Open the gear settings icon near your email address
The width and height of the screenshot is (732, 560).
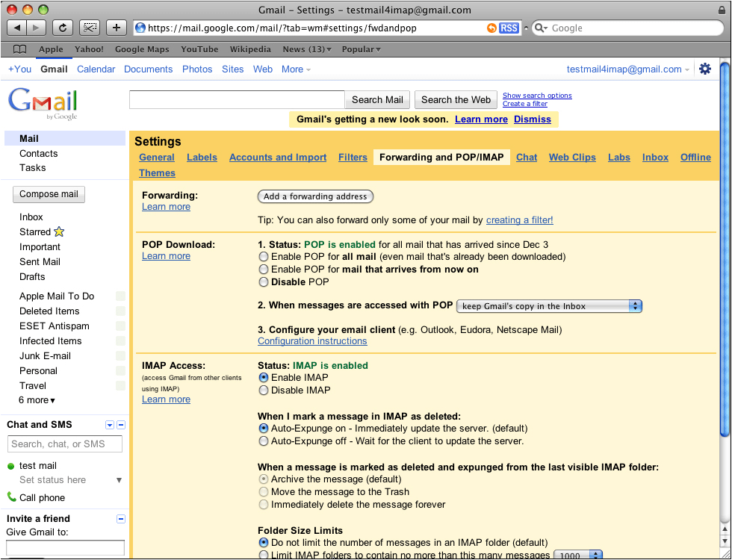[705, 68]
